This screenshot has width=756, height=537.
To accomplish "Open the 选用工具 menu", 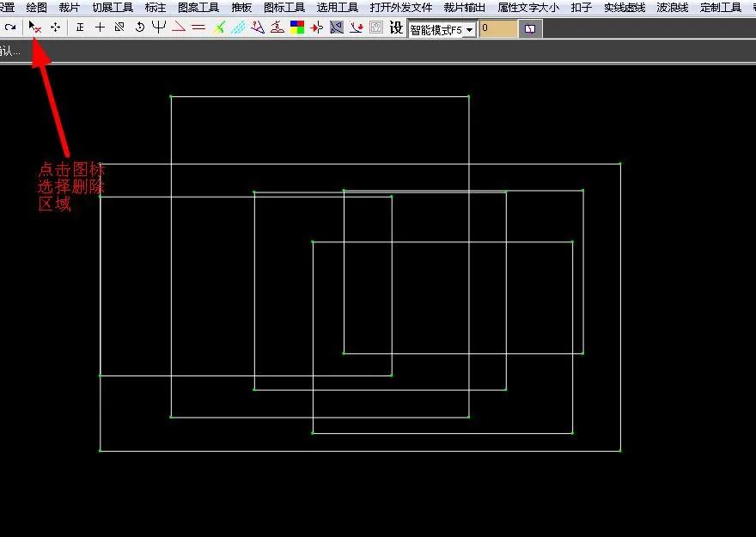I will tap(338, 7).
